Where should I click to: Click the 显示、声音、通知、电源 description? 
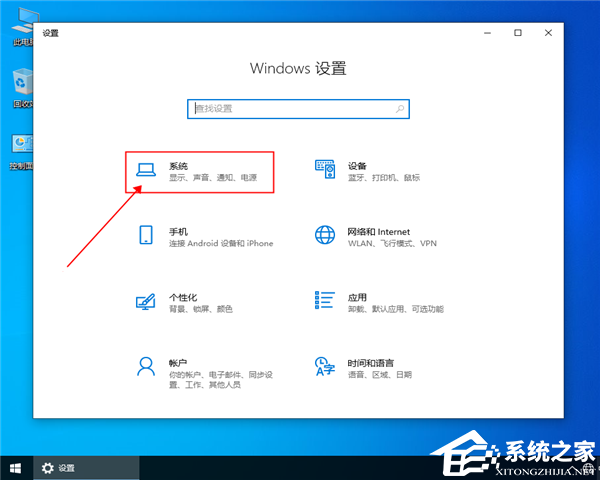pos(213,178)
